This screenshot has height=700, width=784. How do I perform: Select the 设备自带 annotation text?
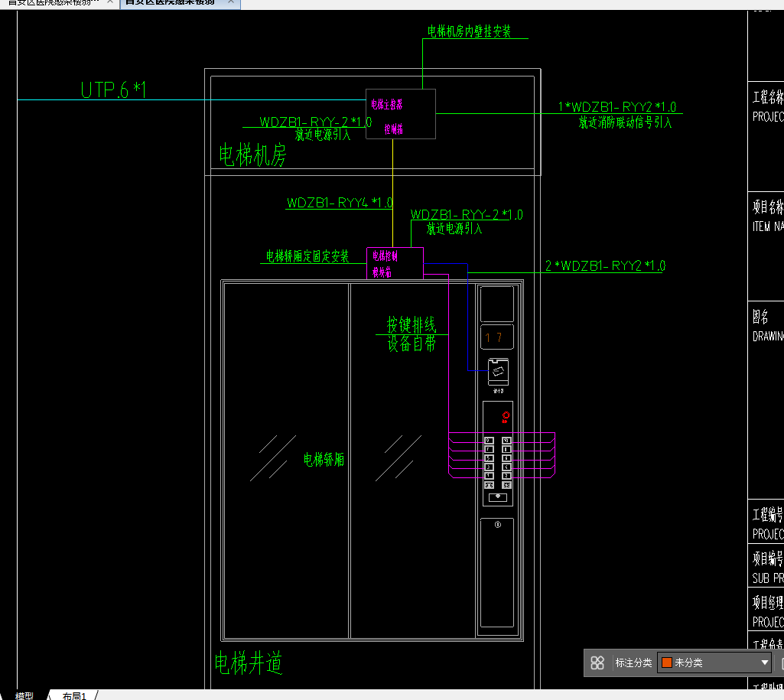[412, 343]
